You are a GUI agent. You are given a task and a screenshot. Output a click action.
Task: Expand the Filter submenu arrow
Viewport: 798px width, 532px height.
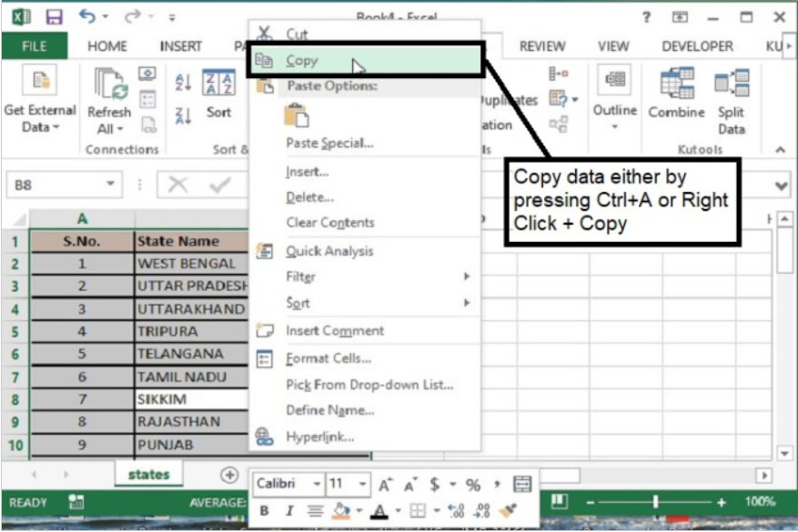(467, 276)
